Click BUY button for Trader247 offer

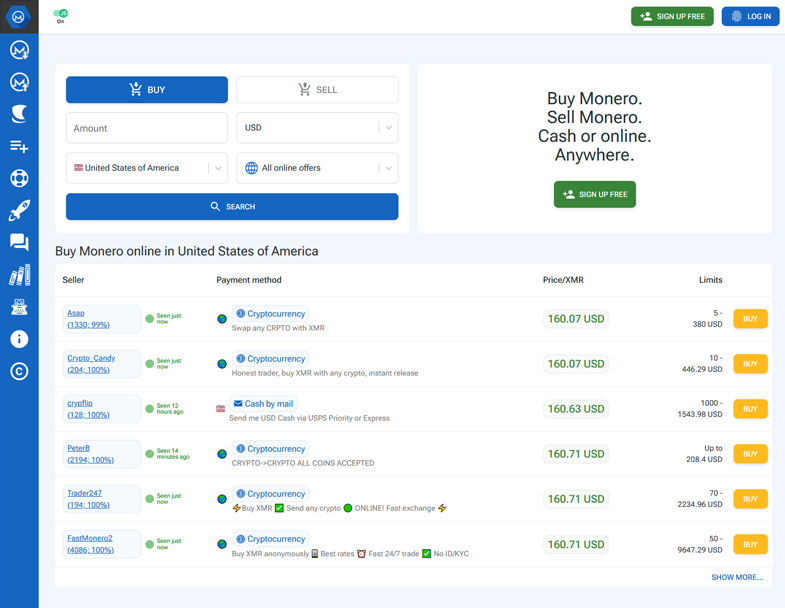click(750, 499)
